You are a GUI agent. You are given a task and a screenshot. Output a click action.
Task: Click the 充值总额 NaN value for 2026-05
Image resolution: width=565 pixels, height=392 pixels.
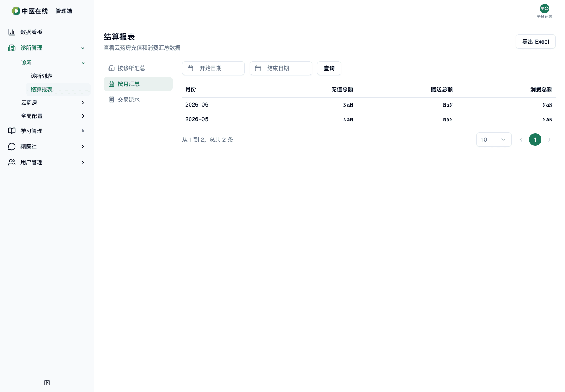[348, 120]
